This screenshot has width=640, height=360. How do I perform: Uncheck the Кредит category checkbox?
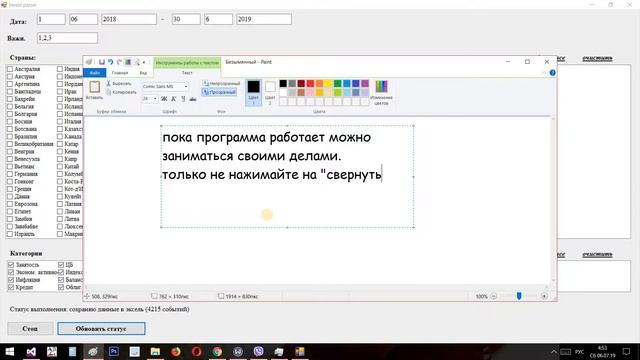11,287
